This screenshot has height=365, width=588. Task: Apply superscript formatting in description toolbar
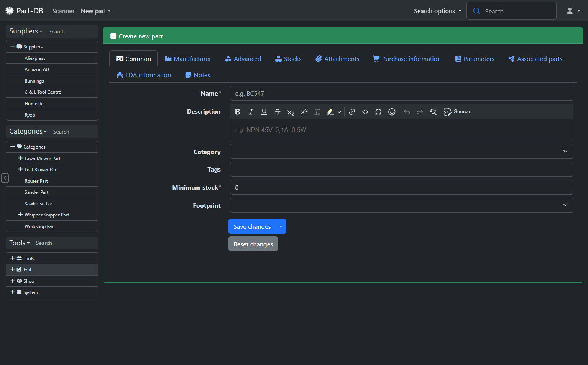tap(304, 112)
